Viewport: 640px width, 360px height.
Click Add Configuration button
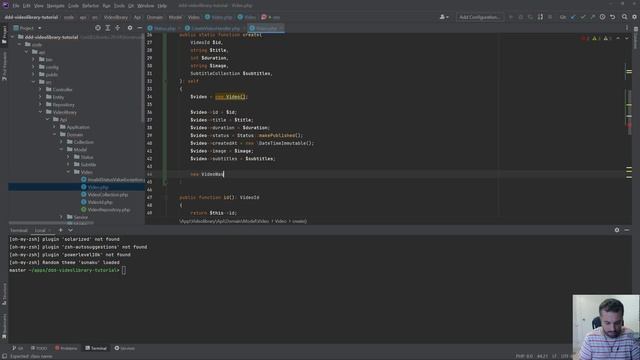[x=480, y=17]
